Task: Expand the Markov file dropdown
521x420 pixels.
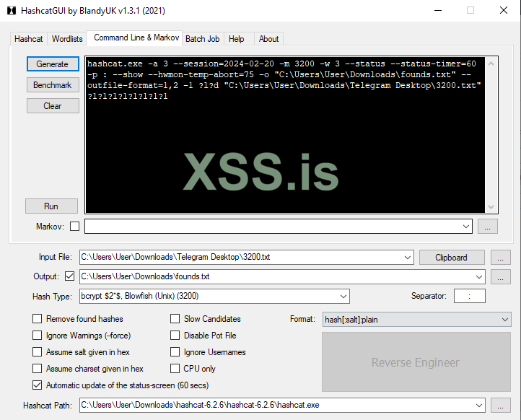Action: (x=466, y=227)
